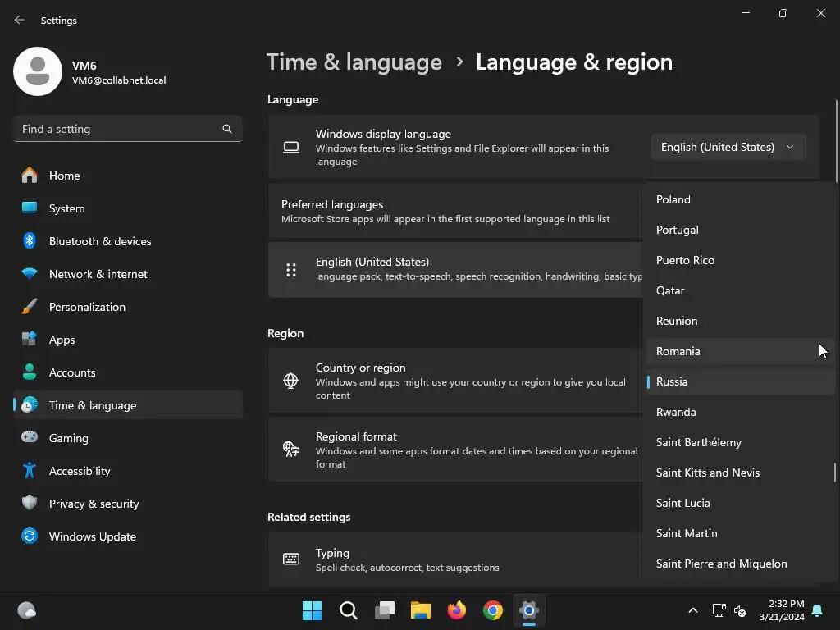
Task: Open Privacy & security label in the sidebar
Action: [94, 504]
